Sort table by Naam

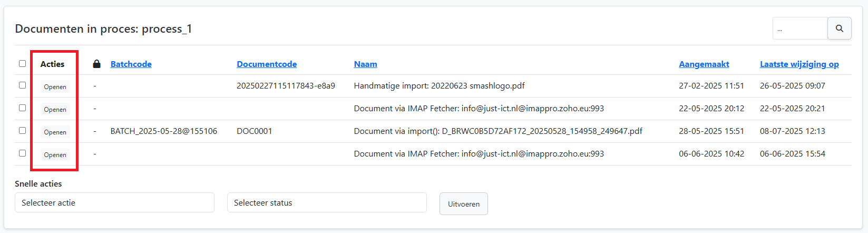(x=365, y=64)
